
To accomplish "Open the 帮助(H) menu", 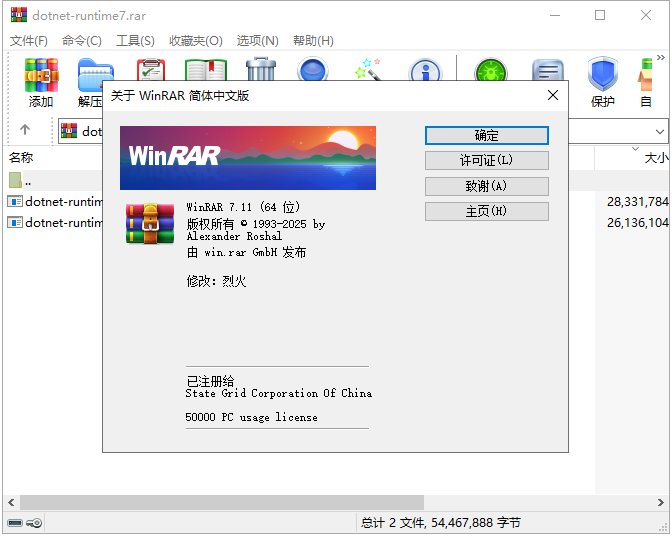I will click(313, 41).
